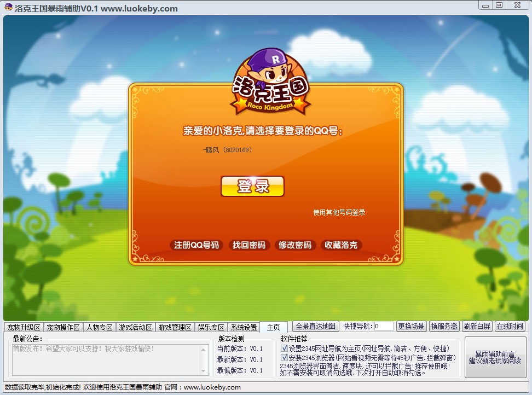The width and height of the screenshot is (532, 395).
Task: Click the announcement box scroll down arrow
Action: [203, 371]
